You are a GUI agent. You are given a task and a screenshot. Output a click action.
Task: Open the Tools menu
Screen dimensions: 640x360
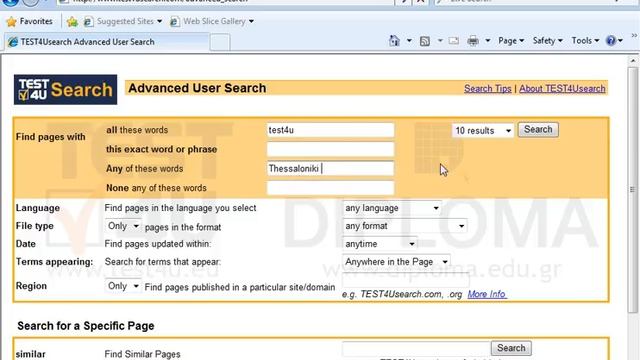click(x=585, y=41)
